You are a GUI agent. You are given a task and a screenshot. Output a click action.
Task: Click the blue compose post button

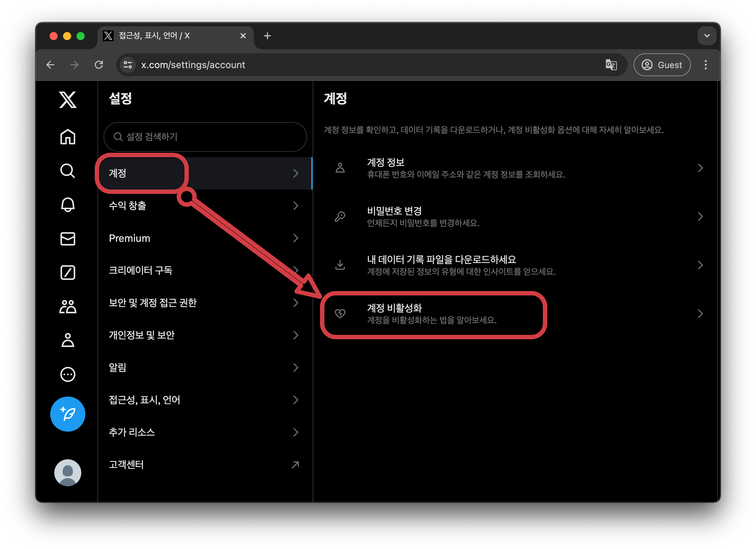(68, 414)
